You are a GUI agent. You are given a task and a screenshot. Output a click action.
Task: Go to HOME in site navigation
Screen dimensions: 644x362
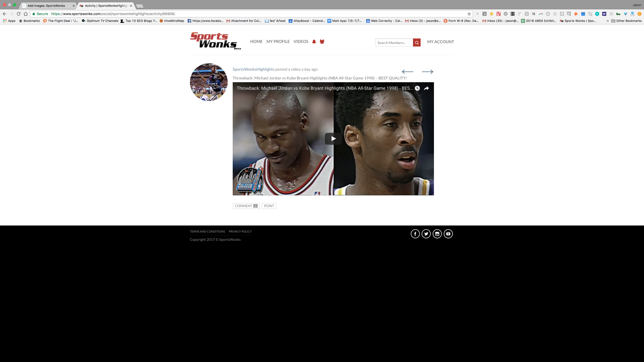coord(256,42)
